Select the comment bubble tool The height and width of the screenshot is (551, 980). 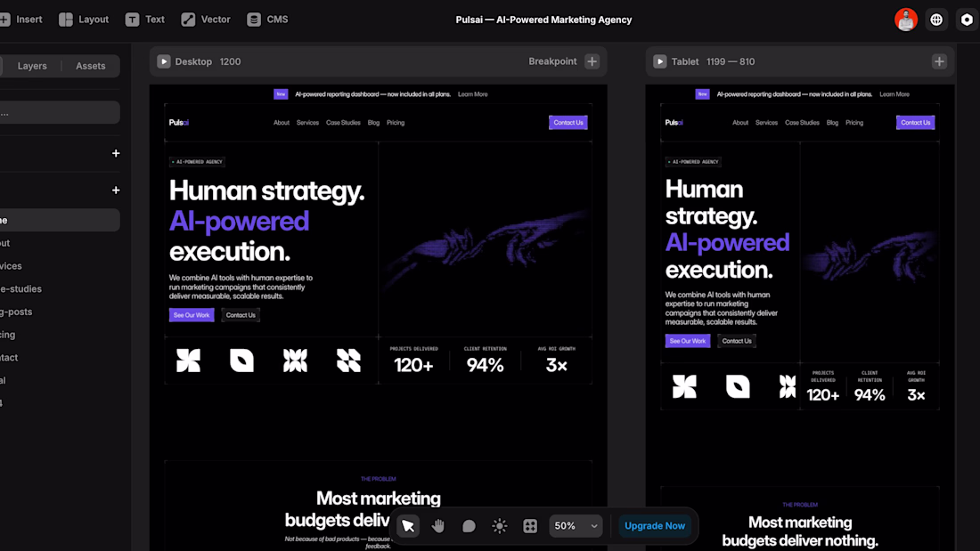tap(469, 526)
